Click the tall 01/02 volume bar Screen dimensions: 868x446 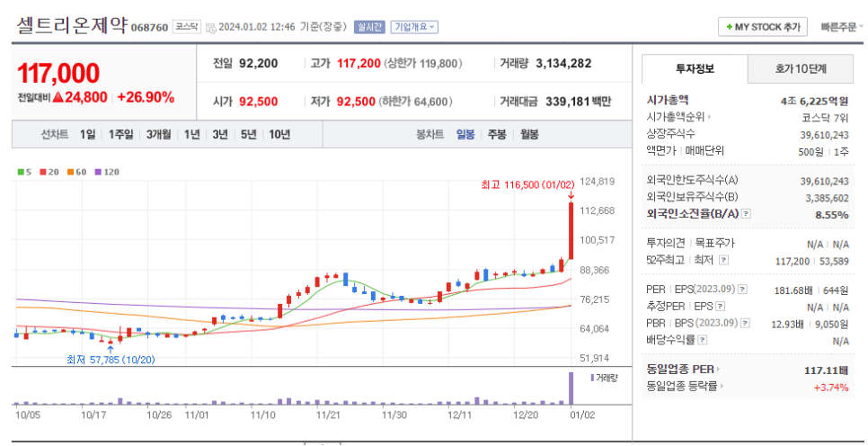pos(571,388)
